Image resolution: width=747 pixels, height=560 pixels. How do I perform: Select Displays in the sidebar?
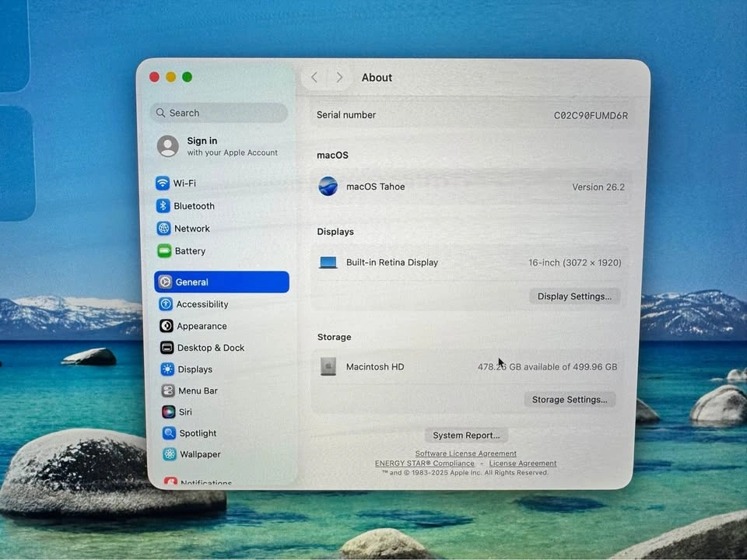tap(195, 369)
